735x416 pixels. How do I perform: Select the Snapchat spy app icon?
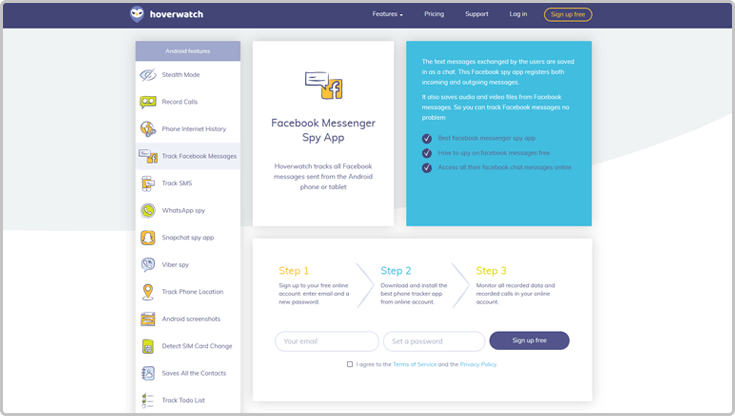pos(147,238)
